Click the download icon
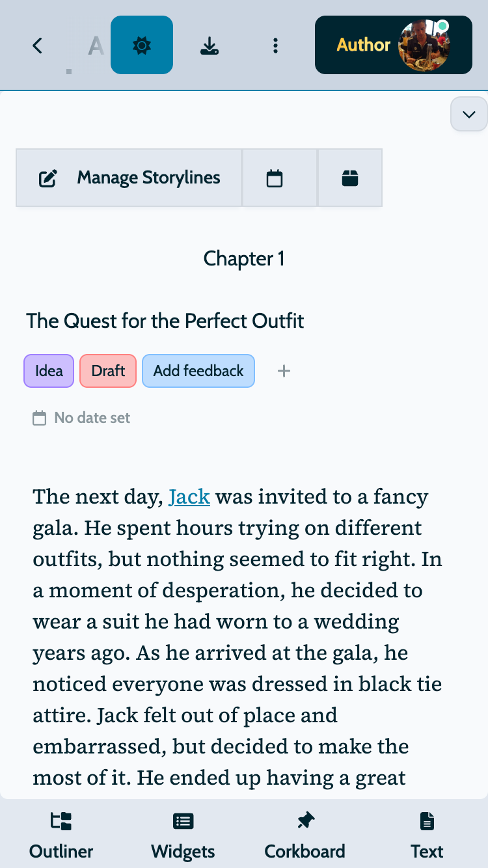The image size is (488, 868). point(209,46)
